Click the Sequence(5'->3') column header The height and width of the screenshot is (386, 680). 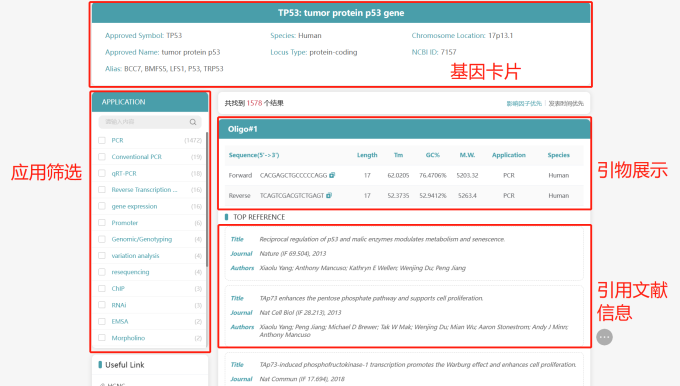point(254,155)
